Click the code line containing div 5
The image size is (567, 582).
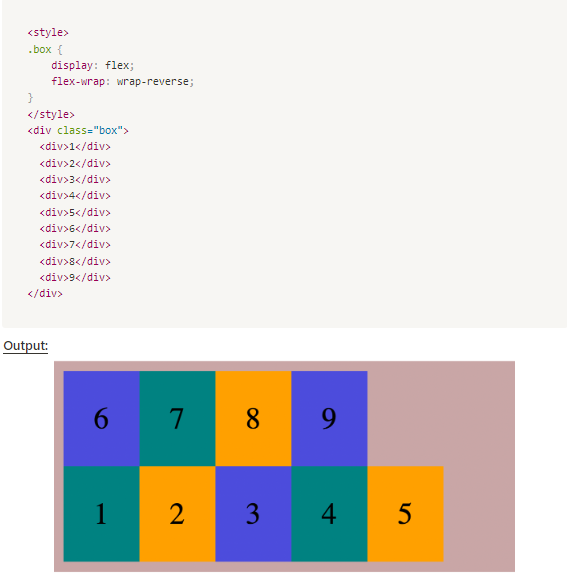point(75,212)
